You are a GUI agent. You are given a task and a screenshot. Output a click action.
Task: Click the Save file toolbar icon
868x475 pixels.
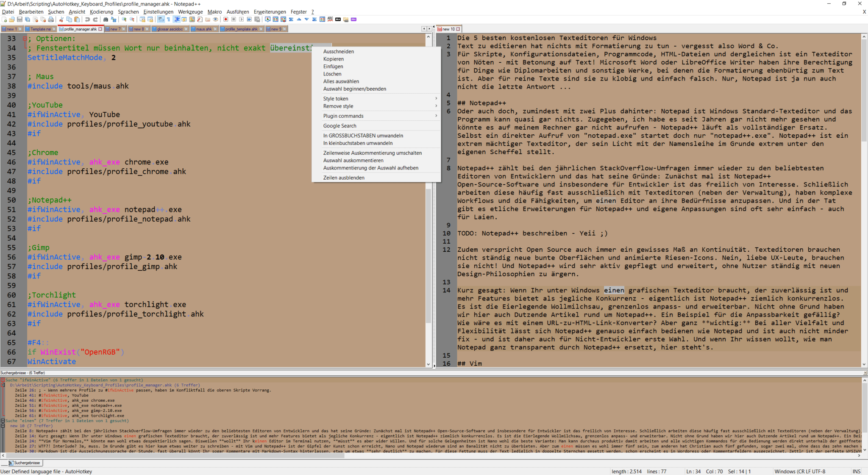tap(19, 19)
